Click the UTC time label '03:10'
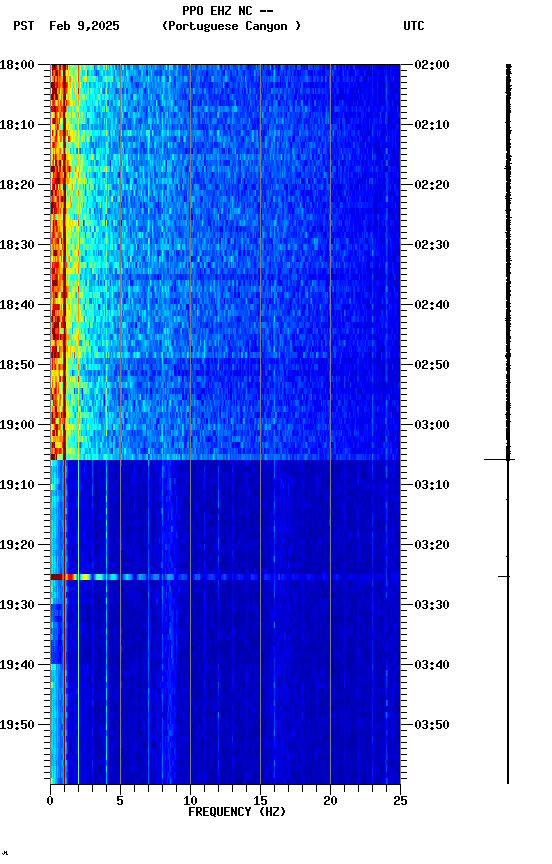 click(432, 485)
